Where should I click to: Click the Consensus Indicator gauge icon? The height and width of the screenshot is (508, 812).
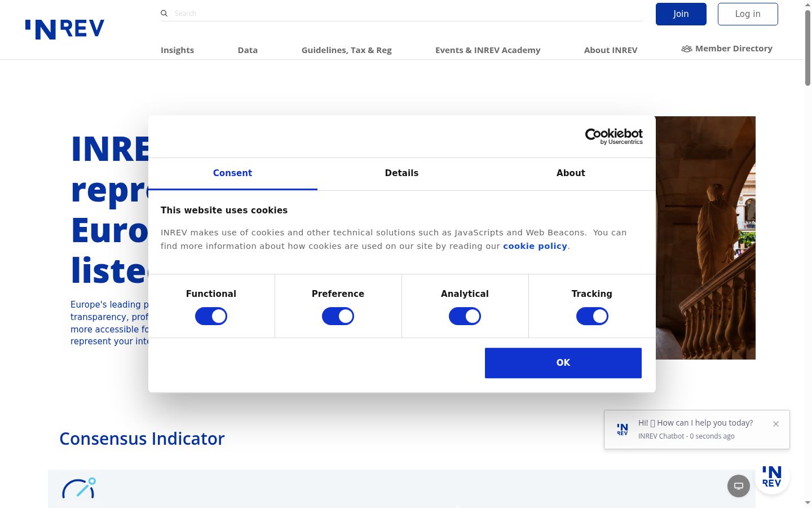[79, 488]
